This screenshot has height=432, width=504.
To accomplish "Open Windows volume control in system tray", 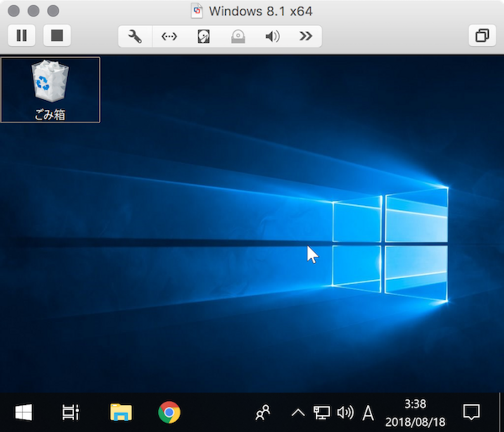I will point(345,413).
